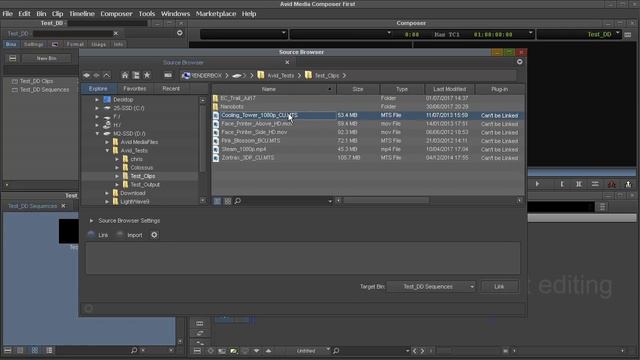Image resolution: width=640 pixels, height=360 pixels.
Task: Click the bin search magnifier icon
Action: tap(134, 350)
